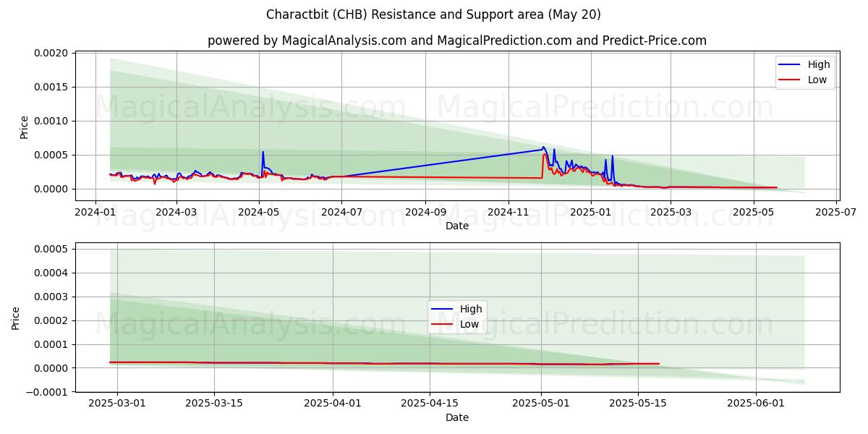This screenshot has width=868, height=434.
Task: Click the '2024-09' x-axis label of the top chart
Action: point(425,212)
